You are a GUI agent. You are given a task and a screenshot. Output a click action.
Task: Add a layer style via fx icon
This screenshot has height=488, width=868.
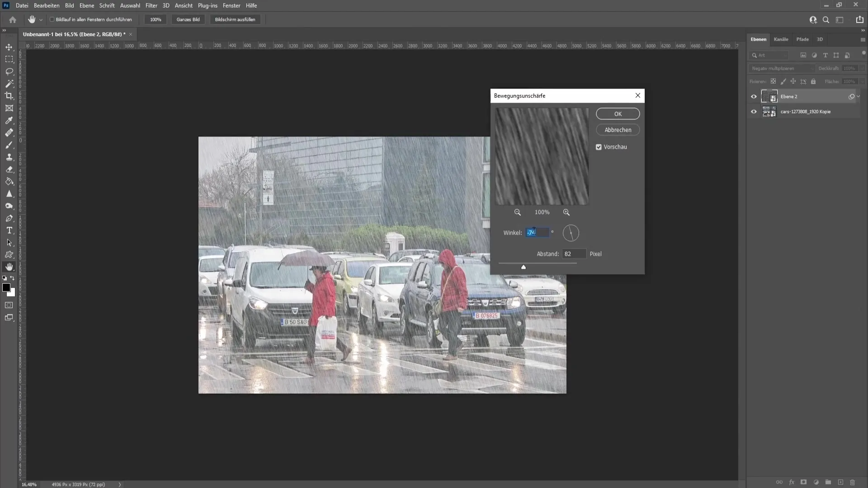point(792,483)
